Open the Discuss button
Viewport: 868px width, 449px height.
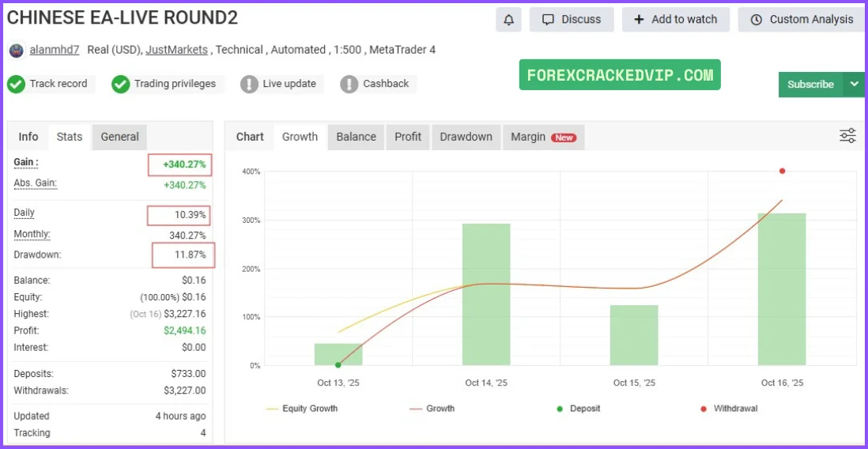pos(572,20)
